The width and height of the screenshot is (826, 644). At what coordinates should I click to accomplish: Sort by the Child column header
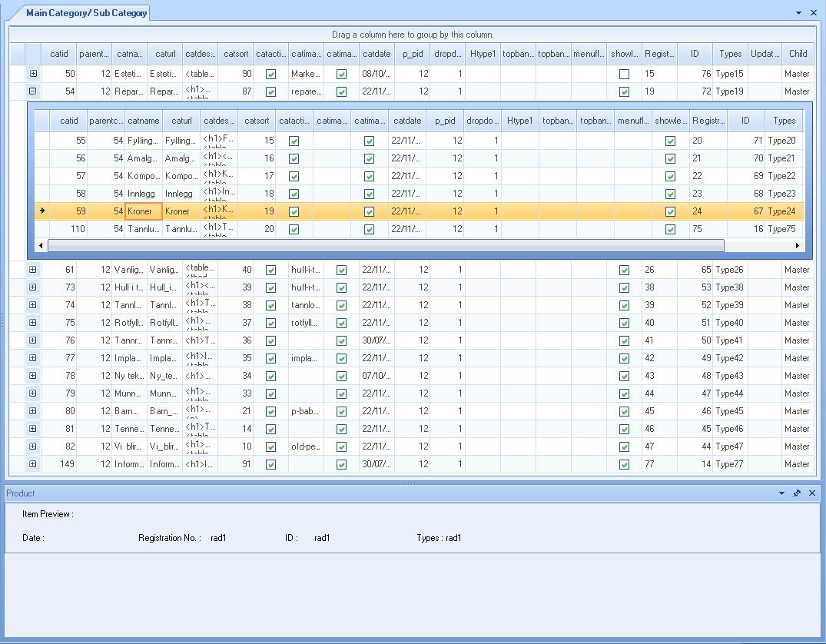click(x=798, y=54)
